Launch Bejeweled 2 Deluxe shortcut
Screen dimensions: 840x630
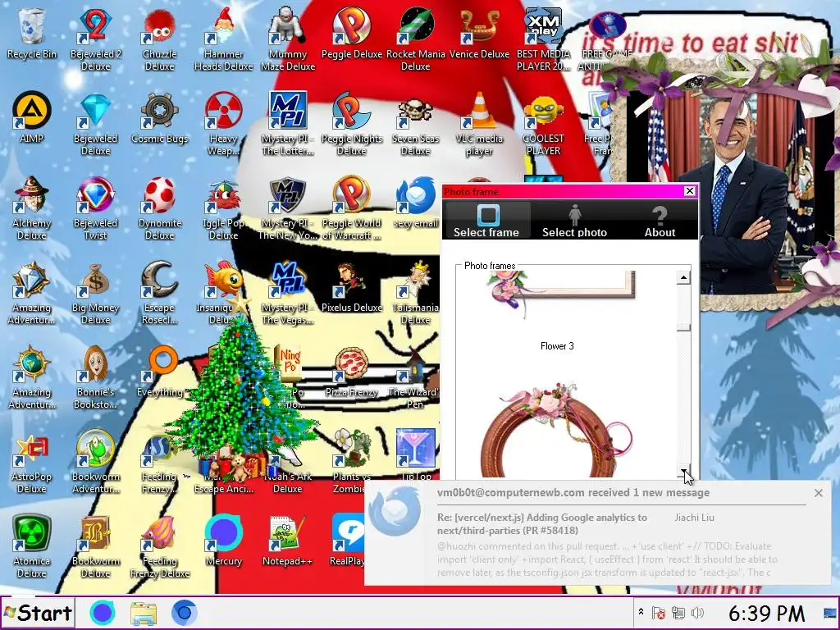coord(95,38)
